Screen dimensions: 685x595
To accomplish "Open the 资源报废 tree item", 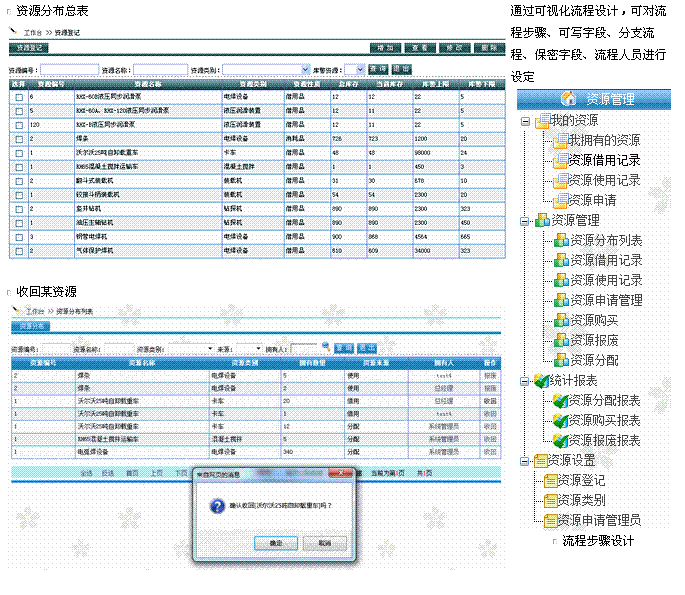I will click(594, 340).
